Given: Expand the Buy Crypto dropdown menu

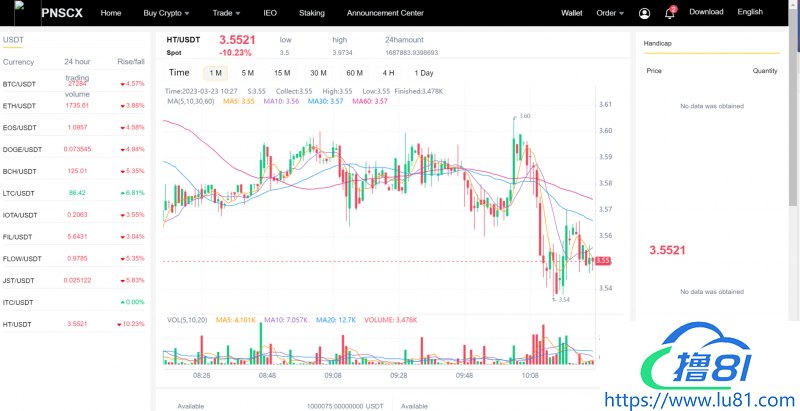Looking at the screenshot, I should point(168,13).
